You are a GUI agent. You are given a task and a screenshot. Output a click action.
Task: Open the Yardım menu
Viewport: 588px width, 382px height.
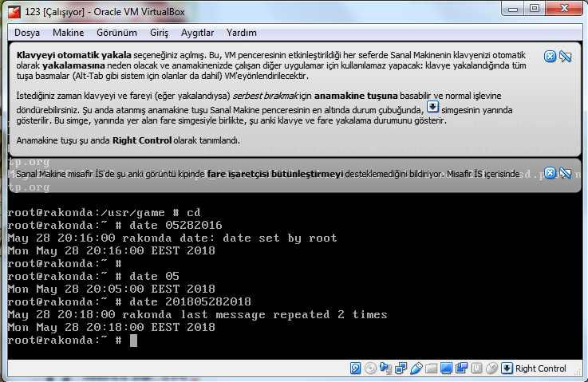pyautogui.click(x=242, y=33)
